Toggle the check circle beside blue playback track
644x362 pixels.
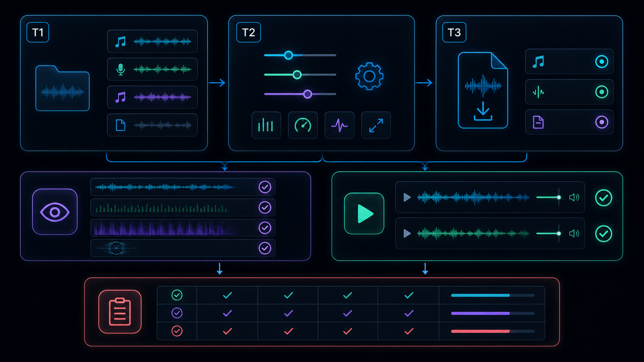(604, 198)
